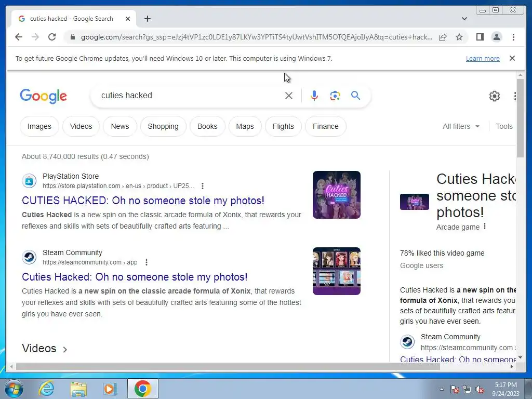
Task: Open options for PlayStation Store result
Action: [x=203, y=186]
